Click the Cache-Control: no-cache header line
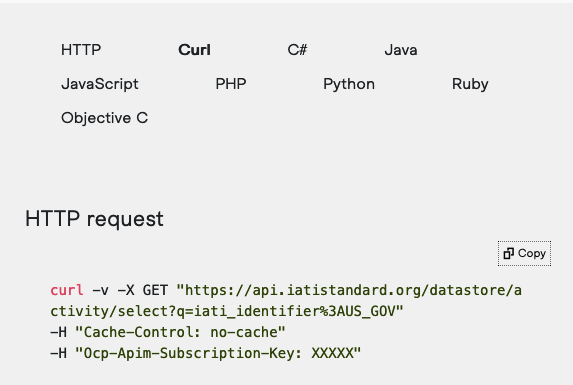 coord(168,332)
